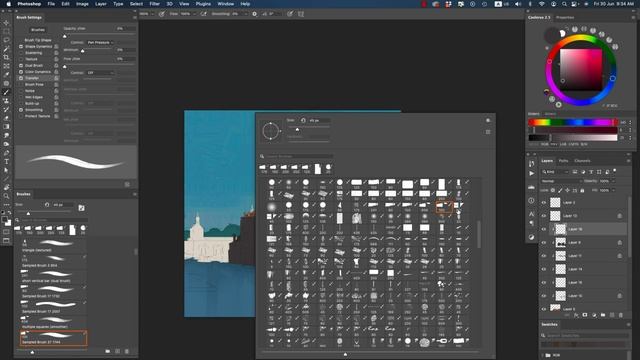This screenshot has height=360, width=640.
Task: Select the Zoom tool in the toolbar
Action: coord(6,196)
